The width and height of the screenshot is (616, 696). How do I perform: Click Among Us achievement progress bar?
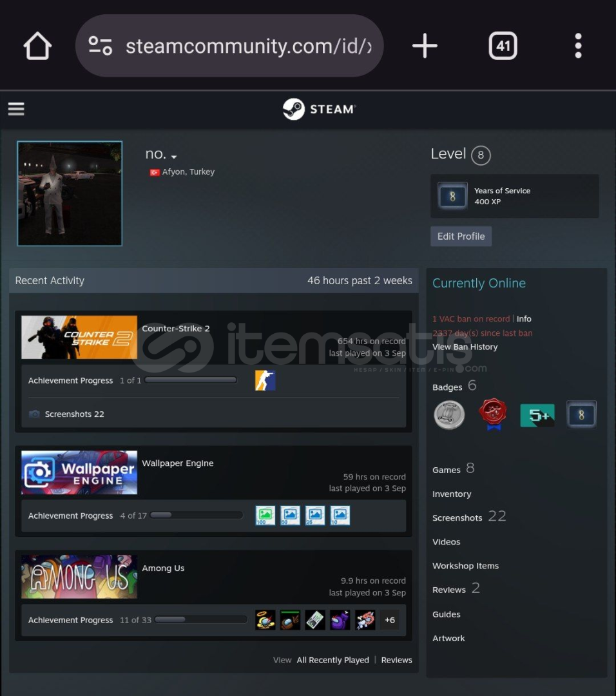[x=201, y=620]
